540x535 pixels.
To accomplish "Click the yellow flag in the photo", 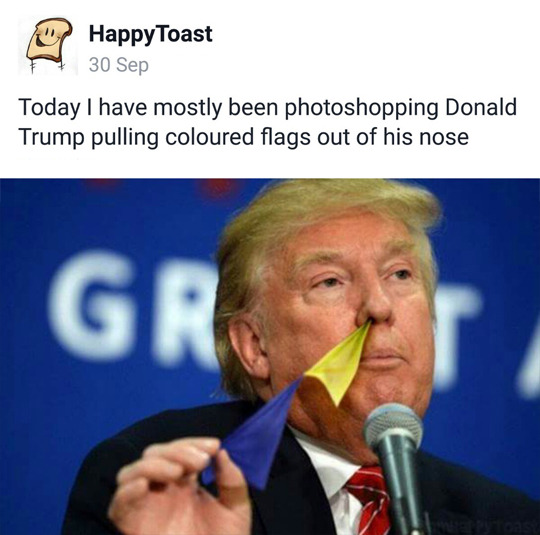I will [x=338, y=362].
